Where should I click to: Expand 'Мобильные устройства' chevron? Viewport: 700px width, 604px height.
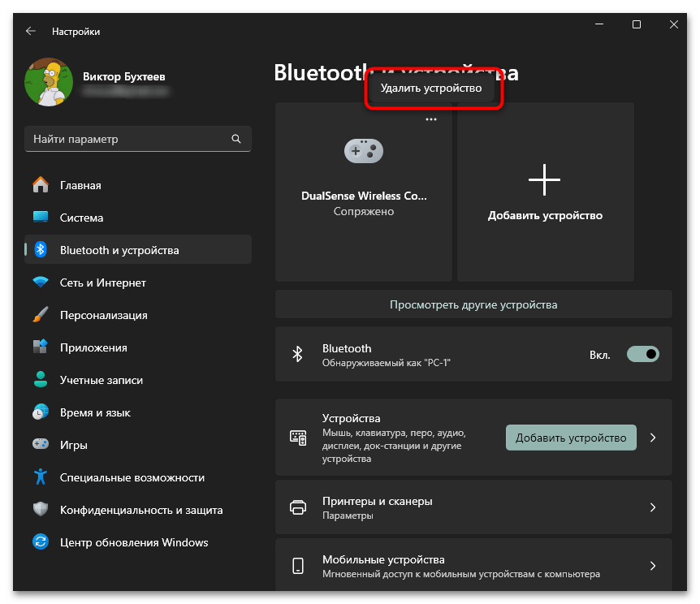653,566
